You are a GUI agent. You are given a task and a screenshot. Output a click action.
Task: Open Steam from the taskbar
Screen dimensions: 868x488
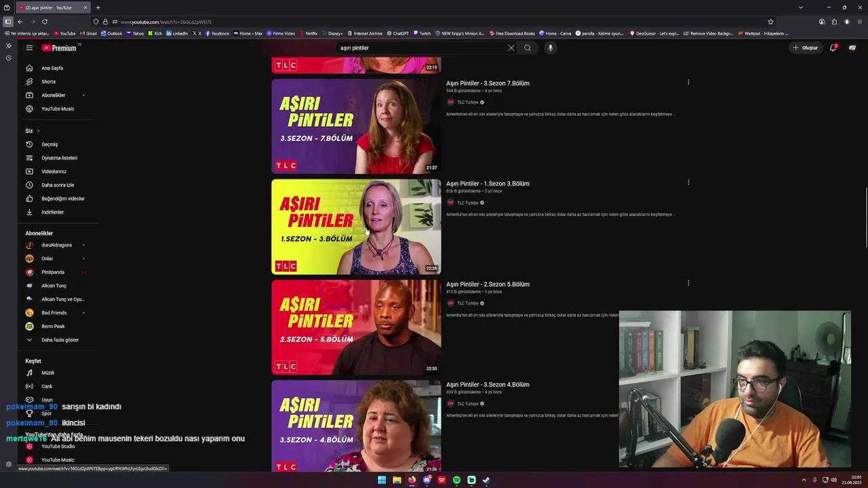(x=486, y=480)
